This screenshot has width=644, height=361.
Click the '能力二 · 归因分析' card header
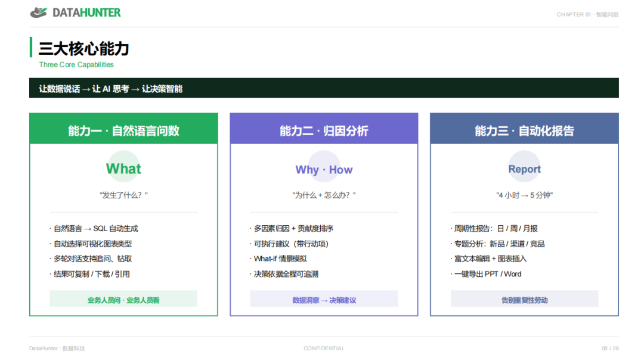click(324, 129)
